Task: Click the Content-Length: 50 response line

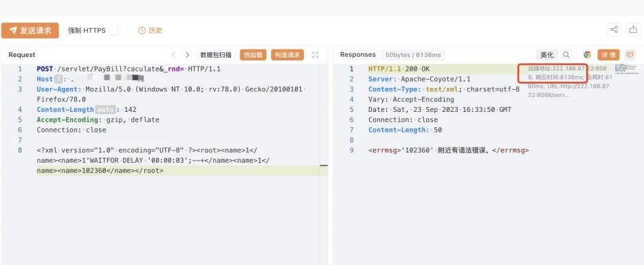Action: click(x=405, y=130)
